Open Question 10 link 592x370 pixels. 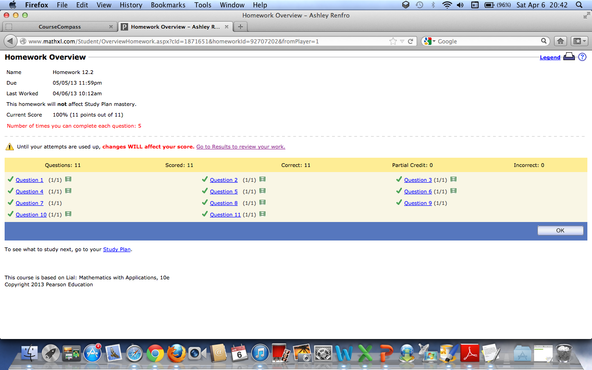(31, 215)
